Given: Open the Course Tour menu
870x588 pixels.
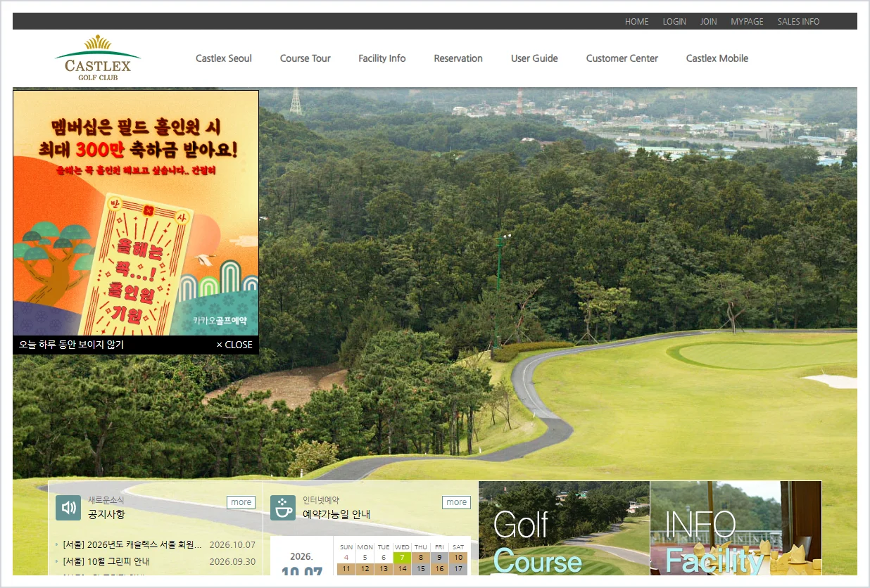Looking at the screenshot, I should [305, 58].
